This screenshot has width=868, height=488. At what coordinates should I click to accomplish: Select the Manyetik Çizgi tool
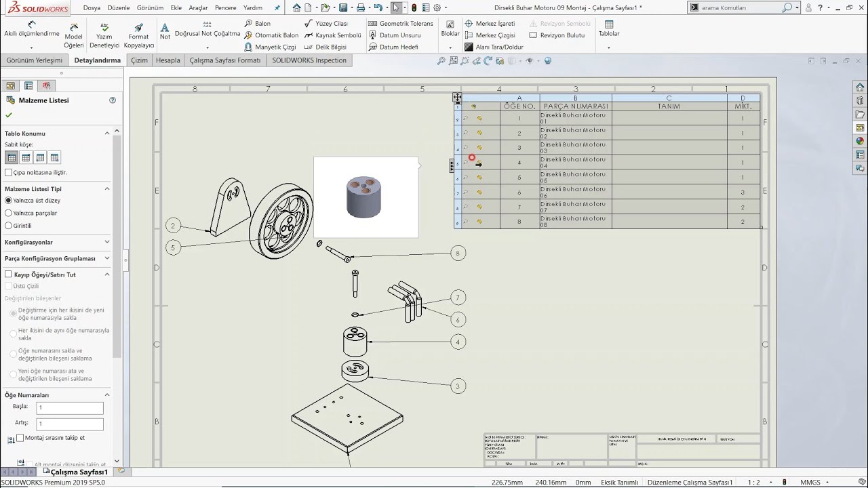270,47
